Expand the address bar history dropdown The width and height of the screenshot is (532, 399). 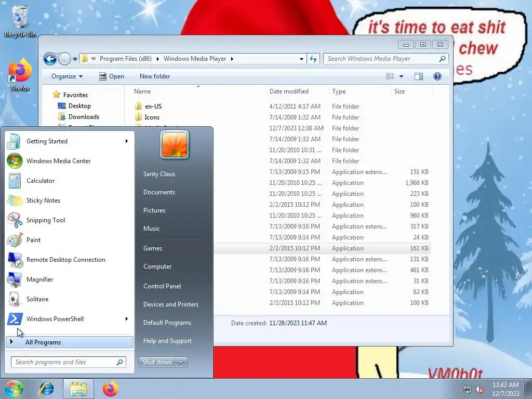pos(301,59)
